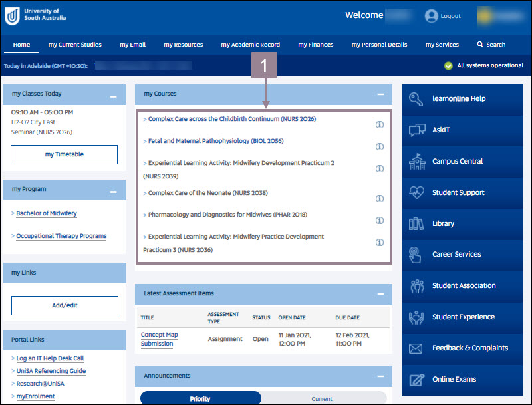This screenshot has width=532, height=405.
Task: Click the my Timetable button
Action: coord(64,155)
